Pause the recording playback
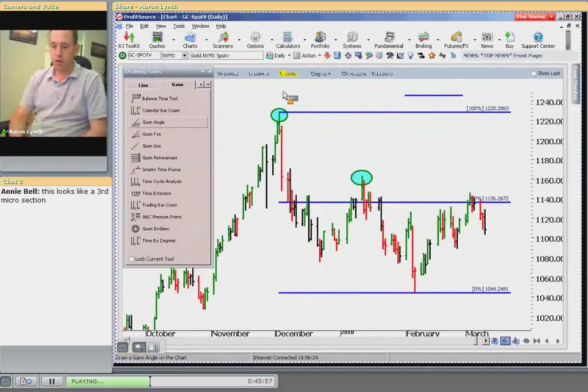This screenshot has width=588, height=392. [52, 382]
